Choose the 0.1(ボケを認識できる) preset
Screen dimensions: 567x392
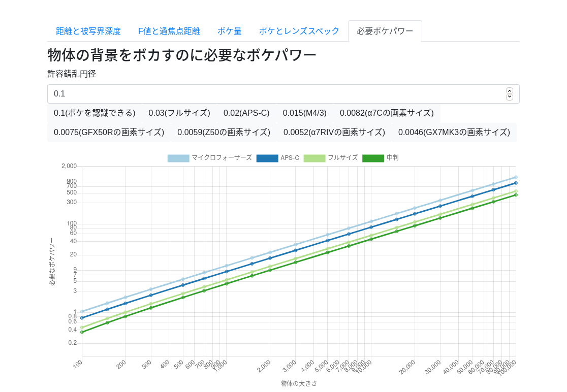(x=94, y=113)
